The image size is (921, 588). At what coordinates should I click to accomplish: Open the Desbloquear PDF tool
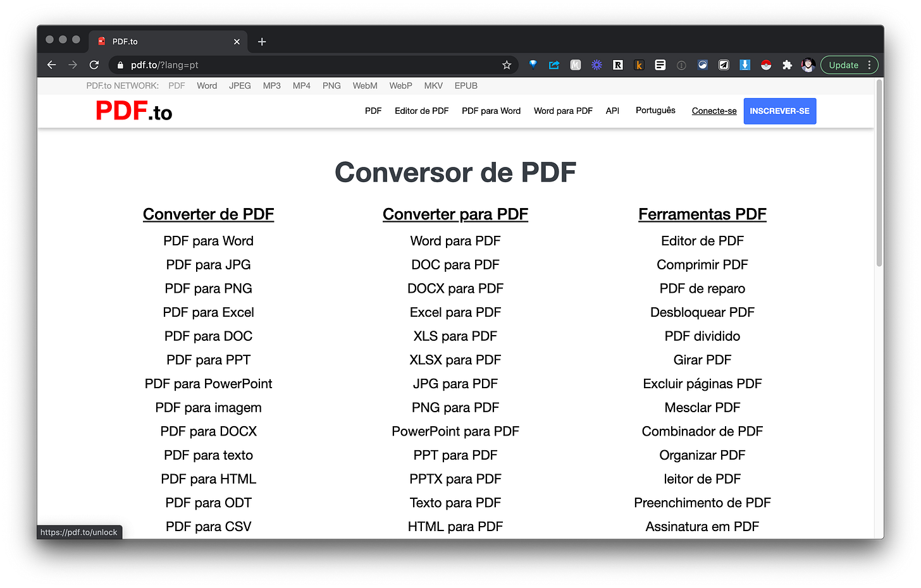tap(702, 312)
